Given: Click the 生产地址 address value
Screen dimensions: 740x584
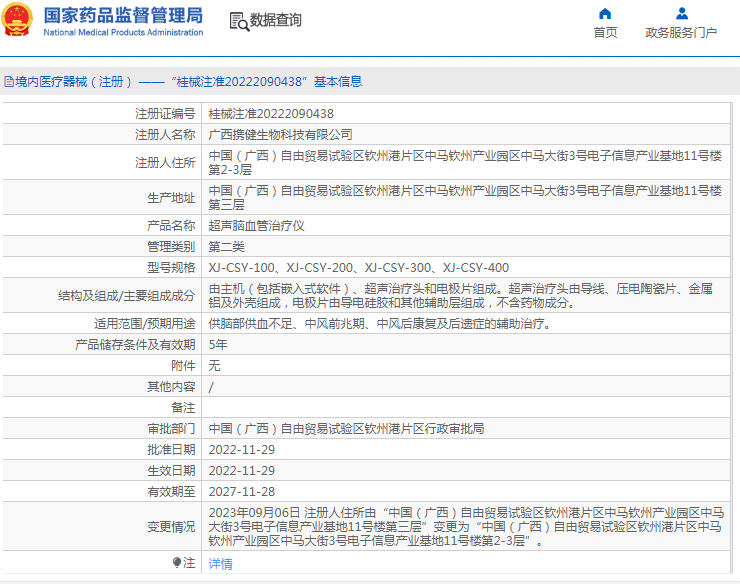Looking at the screenshot, I should (465, 197).
